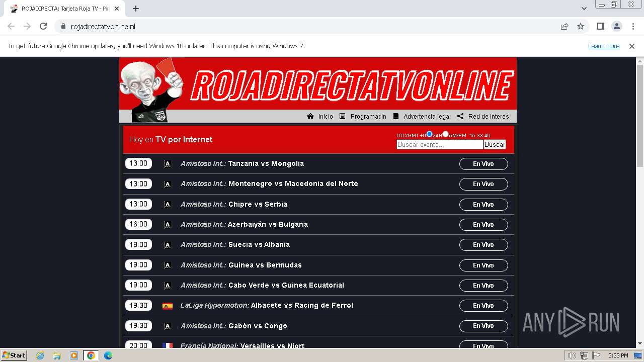Viewport: 644px width, 362px height.
Task: Open Chrome three-dot menu
Action: coord(632,26)
